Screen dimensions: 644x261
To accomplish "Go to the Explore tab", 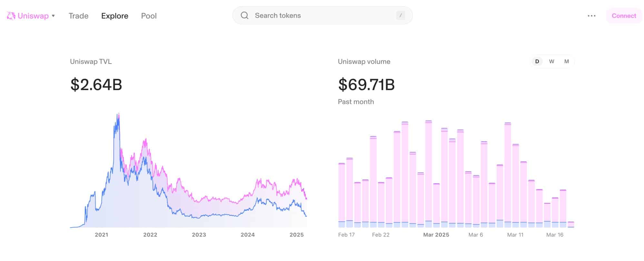I will 114,16.
